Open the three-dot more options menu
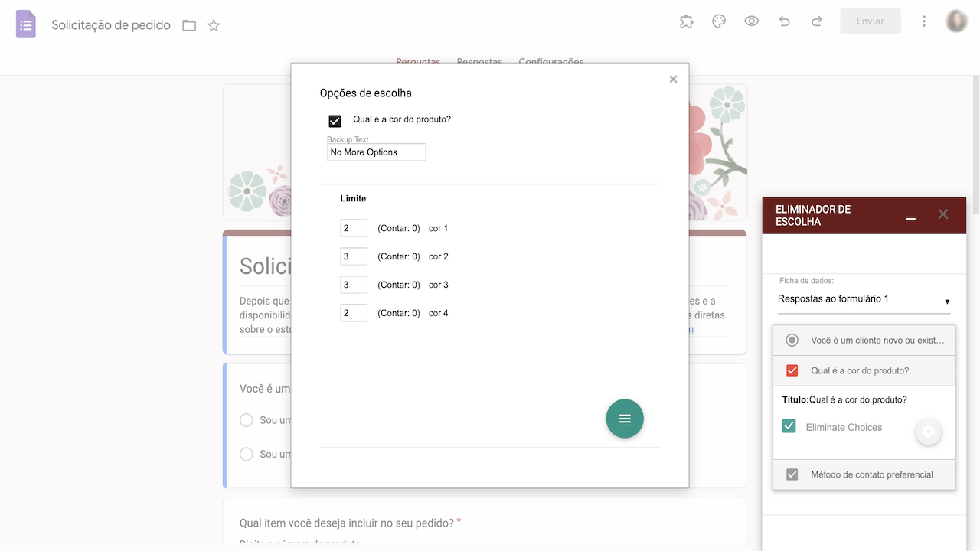The width and height of the screenshot is (980, 551). pyautogui.click(x=924, y=21)
